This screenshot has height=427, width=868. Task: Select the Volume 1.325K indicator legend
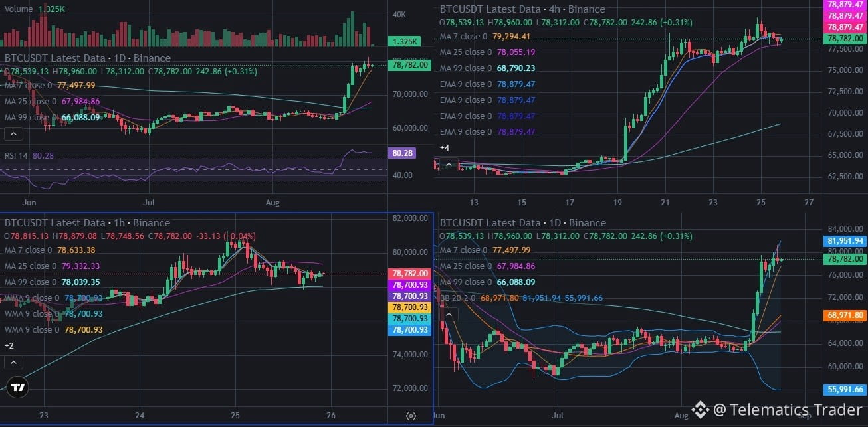35,9
